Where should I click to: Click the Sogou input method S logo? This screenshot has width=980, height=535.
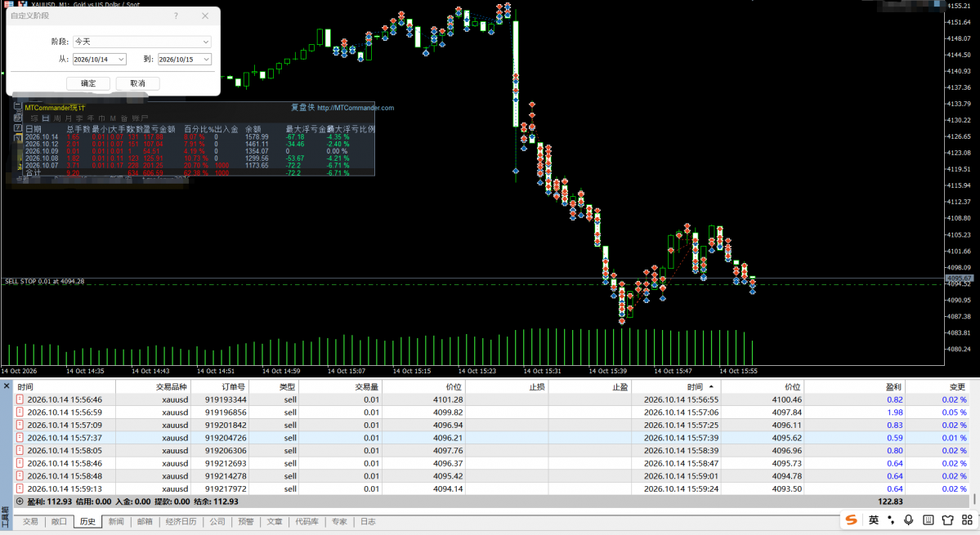851,519
